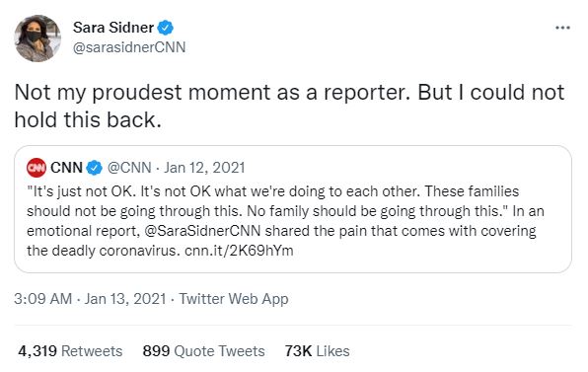
Task: Open the @sarasidnerCNN handle
Action: [x=129, y=47]
